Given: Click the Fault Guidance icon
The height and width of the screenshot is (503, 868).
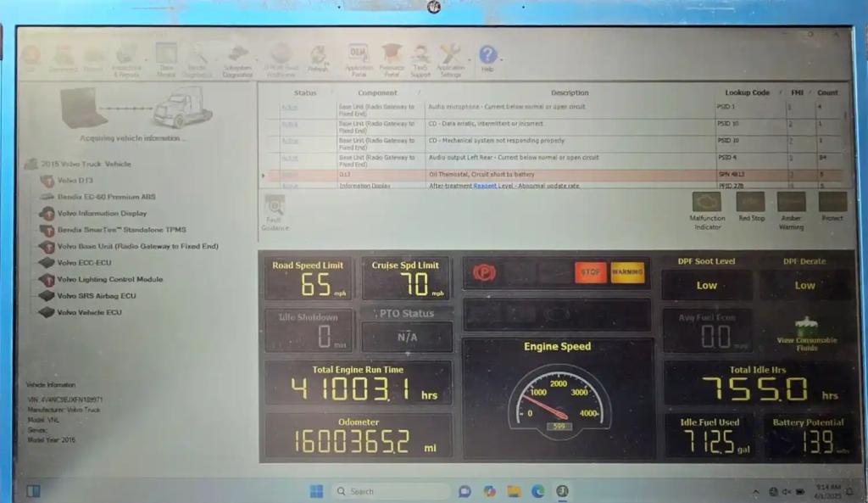Looking at the screenshot, I should click(x=274, y=211).
